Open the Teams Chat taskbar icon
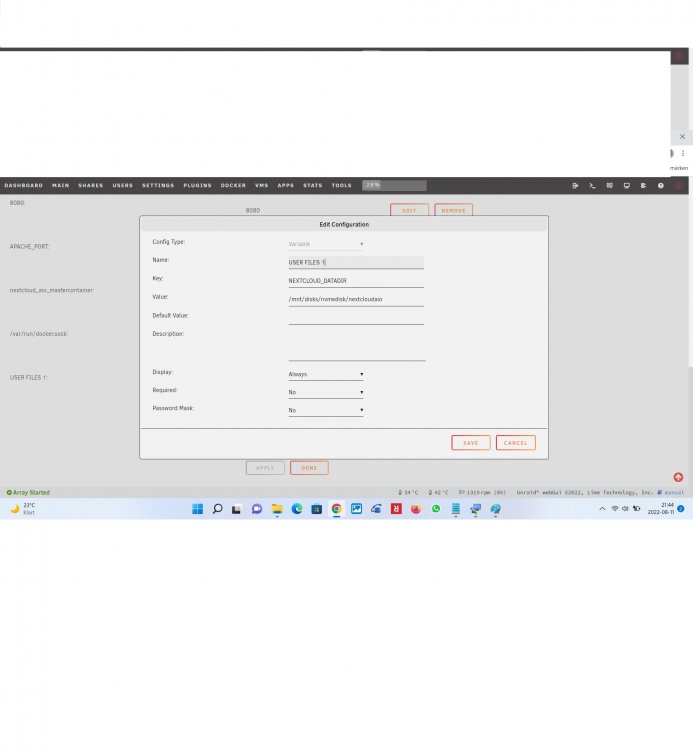This screenshot has width=693, height=750. point(257,509)
